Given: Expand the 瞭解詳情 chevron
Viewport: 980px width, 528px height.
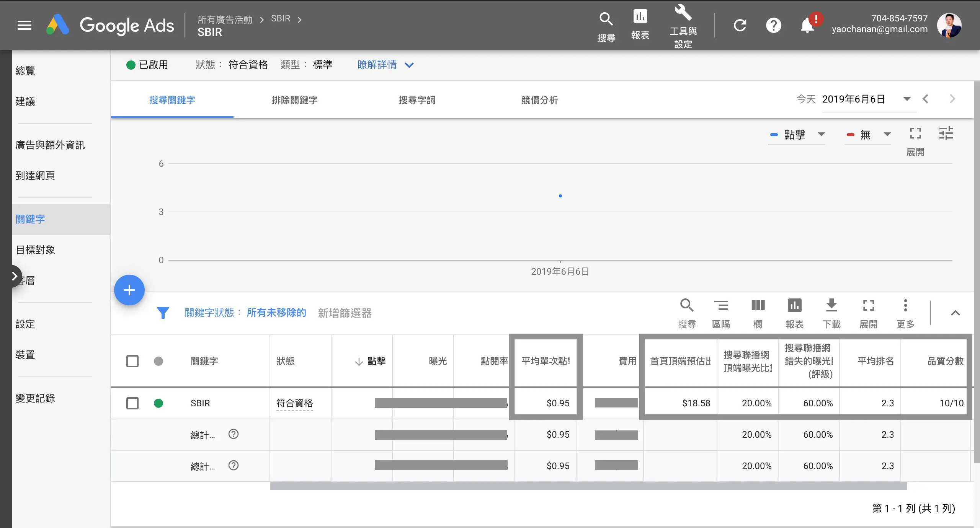Looking at the screenshot, I should point(409,65).
